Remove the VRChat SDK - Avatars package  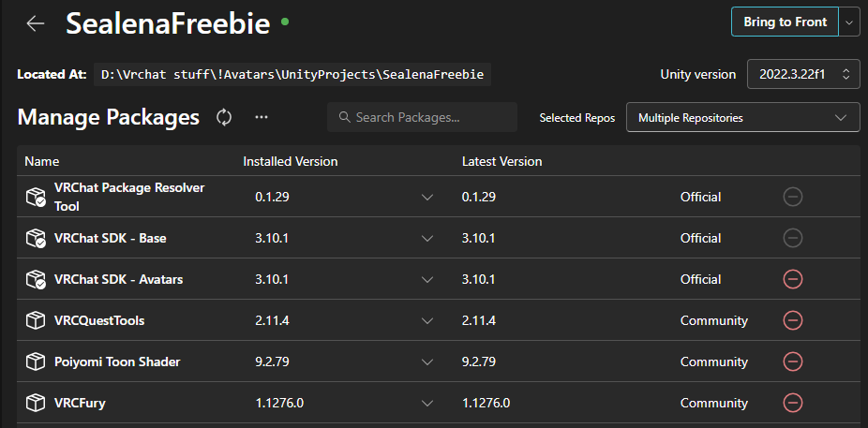792,279
